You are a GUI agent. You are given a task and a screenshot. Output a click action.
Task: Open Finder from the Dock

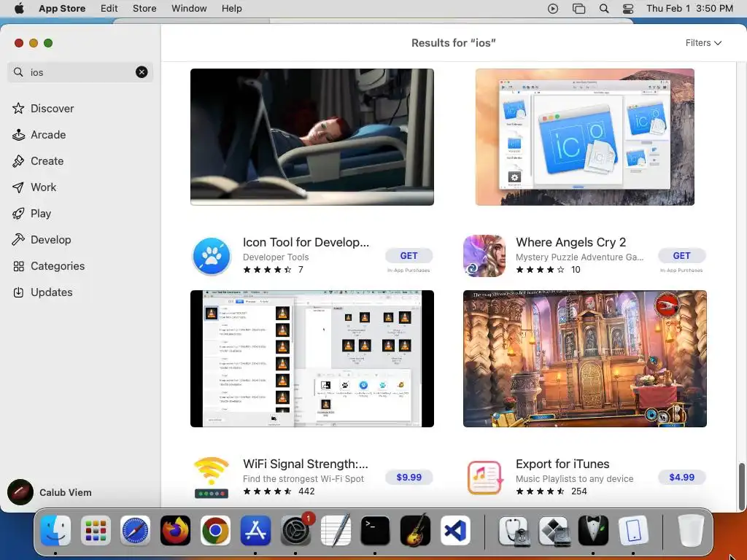(55, 531)
